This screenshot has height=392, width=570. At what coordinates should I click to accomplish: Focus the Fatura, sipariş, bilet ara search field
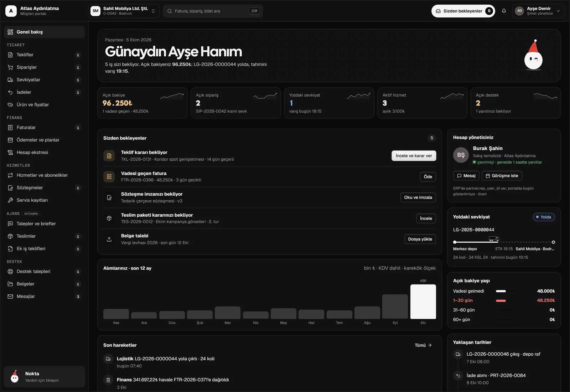(x=213, y=11)
